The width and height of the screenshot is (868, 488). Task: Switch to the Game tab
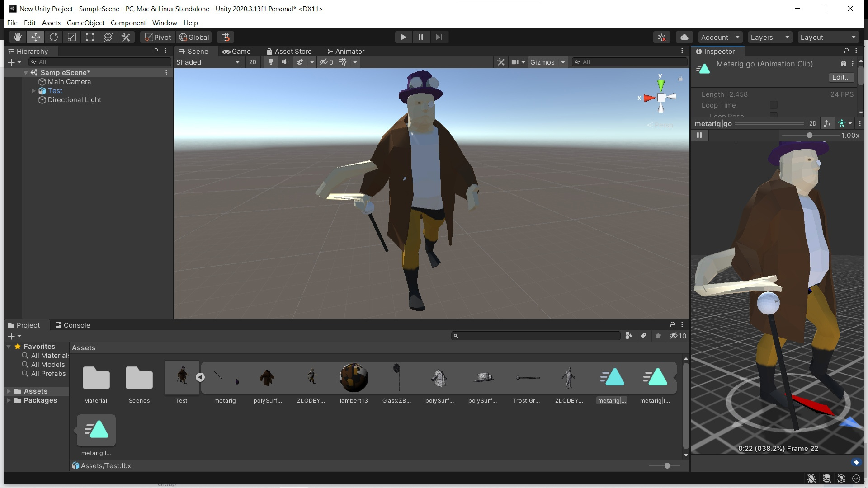pos(236,52)
